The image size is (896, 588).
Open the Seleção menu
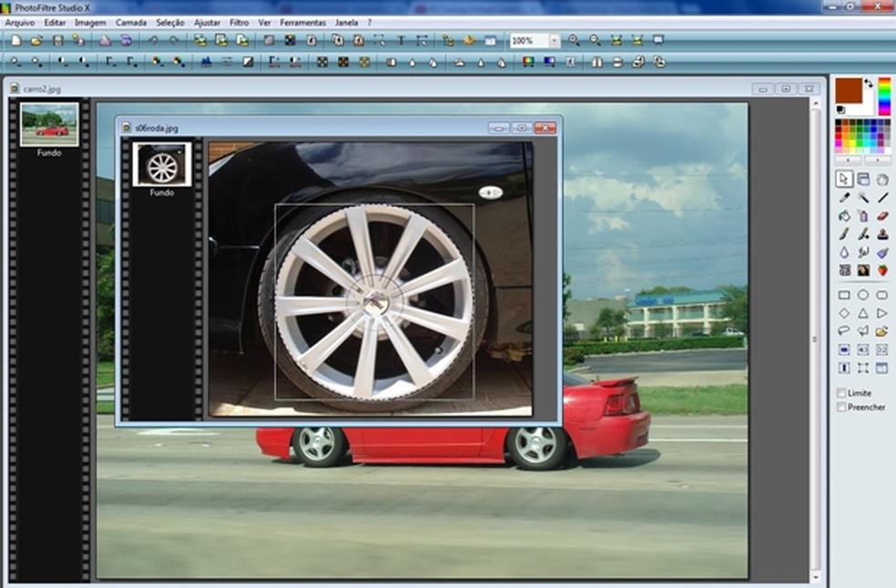[170, 22]
